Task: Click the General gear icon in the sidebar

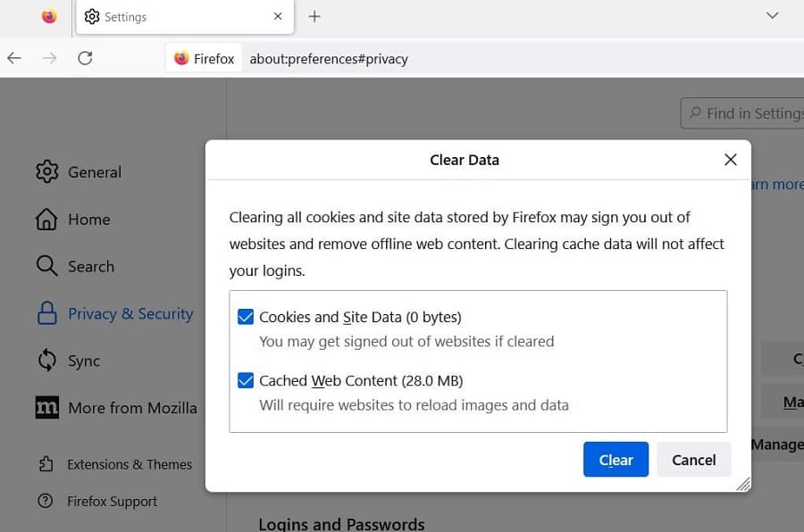Action: click(x=46, y=171)
